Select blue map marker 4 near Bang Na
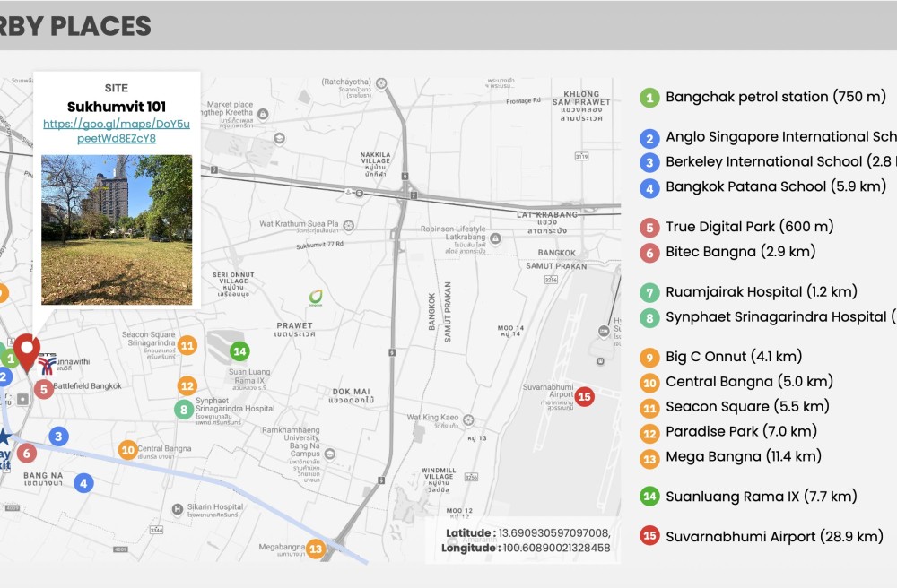Viewport: 897px width, 588px height. click(83, 483)
